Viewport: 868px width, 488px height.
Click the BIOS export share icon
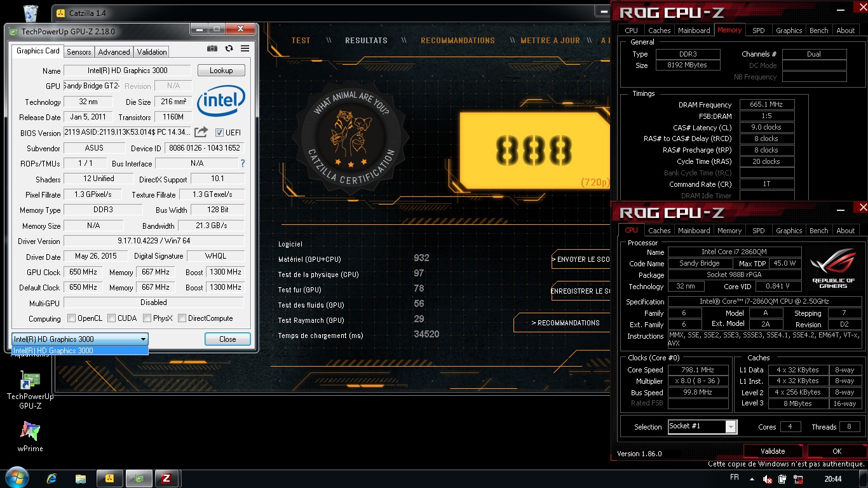point(201,132)
